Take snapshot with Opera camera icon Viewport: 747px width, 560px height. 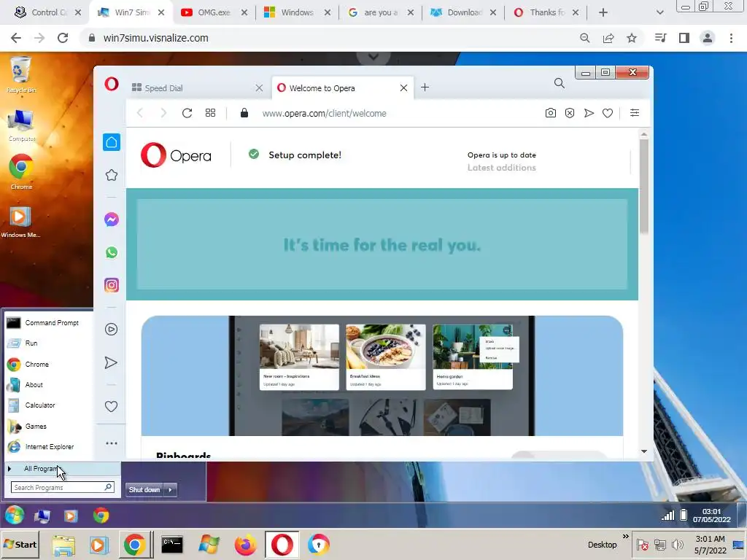point(550,113)
